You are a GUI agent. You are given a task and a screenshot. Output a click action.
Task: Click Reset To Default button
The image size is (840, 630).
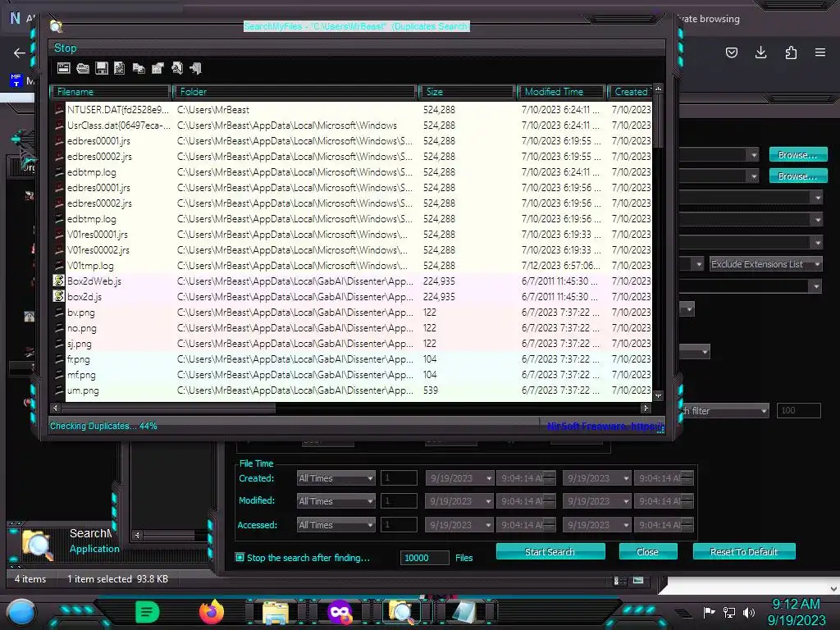click(x=743, y=552)
